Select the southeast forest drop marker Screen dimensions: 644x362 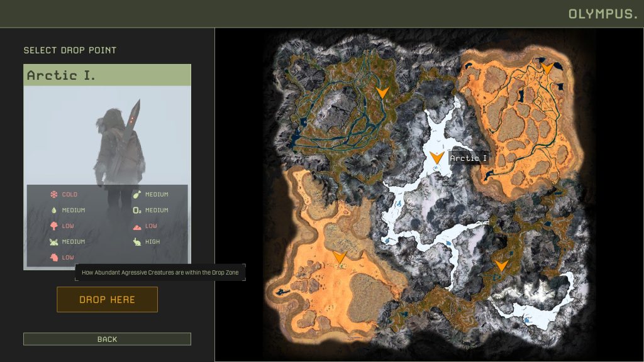tap(501, 266)
